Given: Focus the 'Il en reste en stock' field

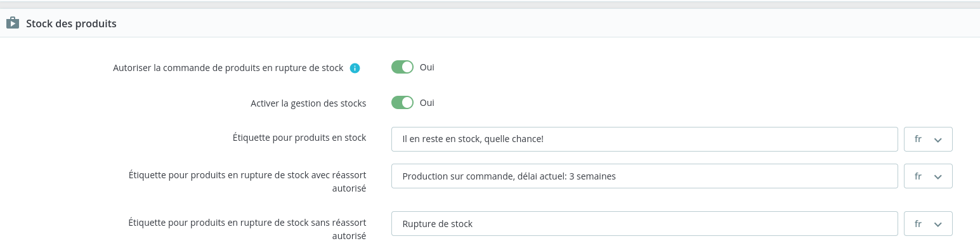Looking at the screenshot, I should pyautogui.click(x=644, y=140).
